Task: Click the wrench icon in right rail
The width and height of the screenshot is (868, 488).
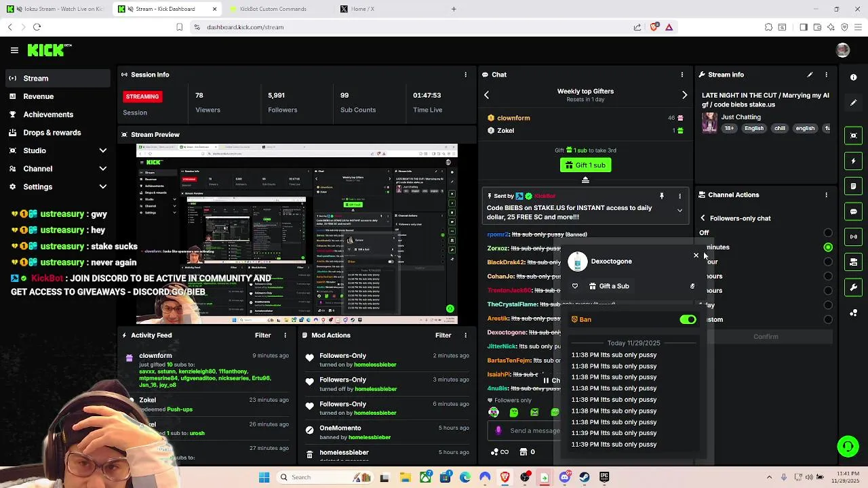Action: [854, 287]
